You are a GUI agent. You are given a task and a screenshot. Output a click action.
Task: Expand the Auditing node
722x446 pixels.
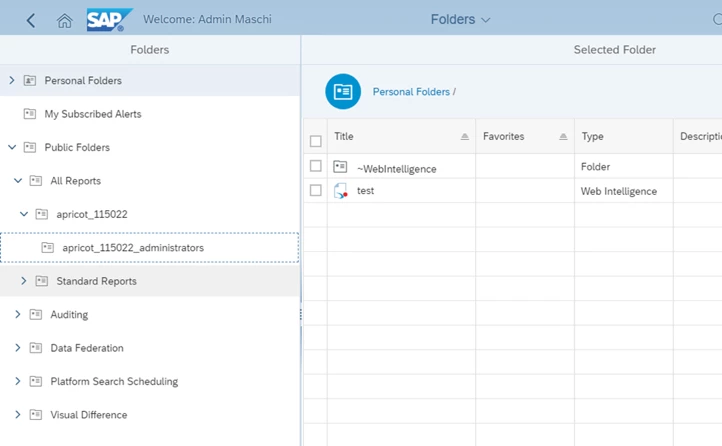[x=18, y=314]
